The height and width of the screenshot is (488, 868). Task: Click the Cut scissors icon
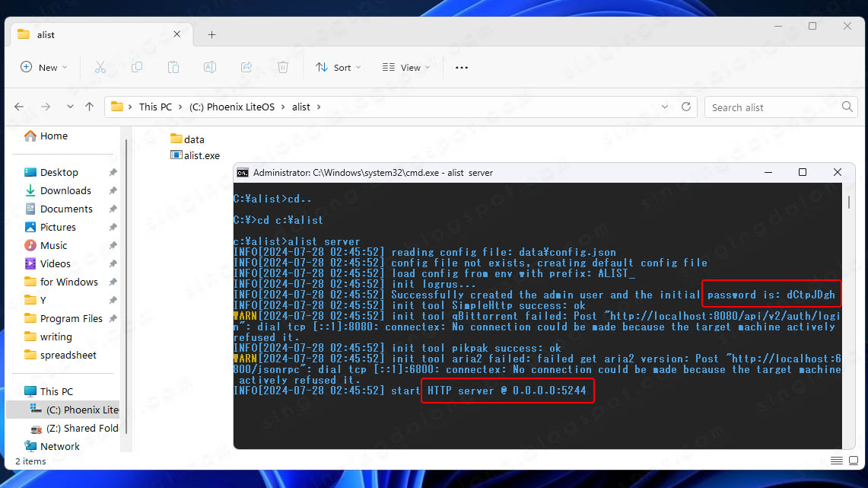click(100, 68)
